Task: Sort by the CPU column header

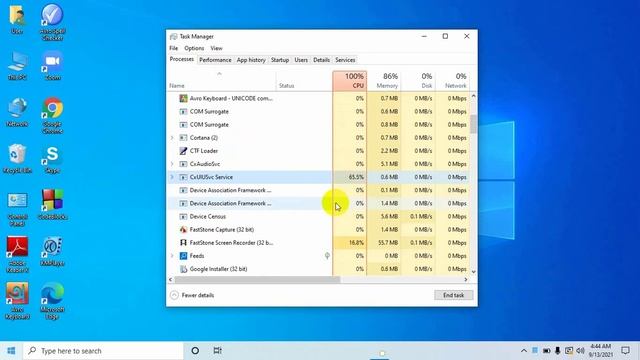Action: coord(349,80)
